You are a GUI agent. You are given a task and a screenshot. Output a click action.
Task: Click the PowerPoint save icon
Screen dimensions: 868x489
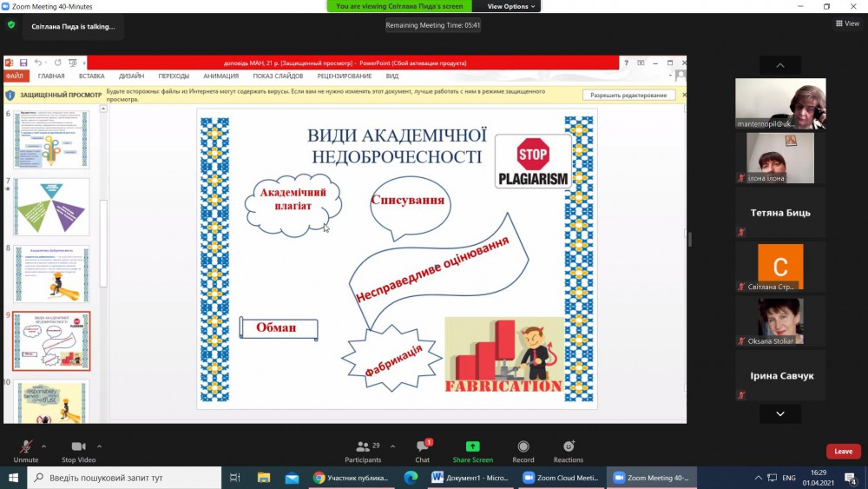(x=23, y=63)
